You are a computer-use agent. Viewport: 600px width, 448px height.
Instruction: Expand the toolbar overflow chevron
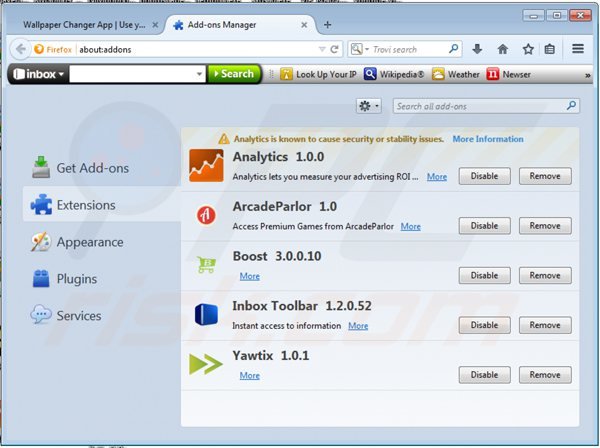coord(587,75)
